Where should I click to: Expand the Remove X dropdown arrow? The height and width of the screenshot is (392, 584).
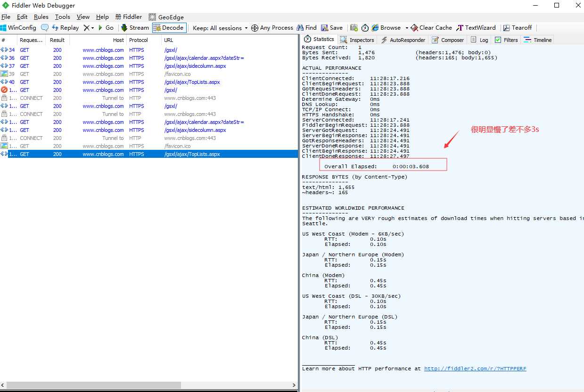[x=92, y=28]
